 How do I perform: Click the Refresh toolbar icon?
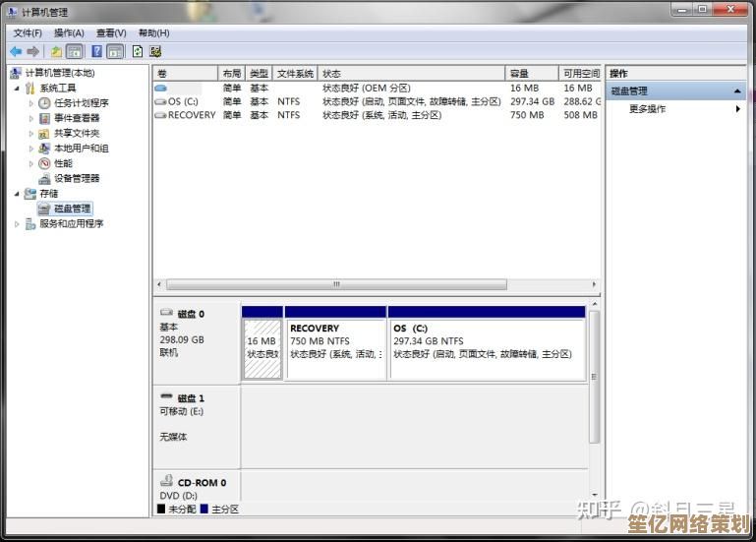138,51
